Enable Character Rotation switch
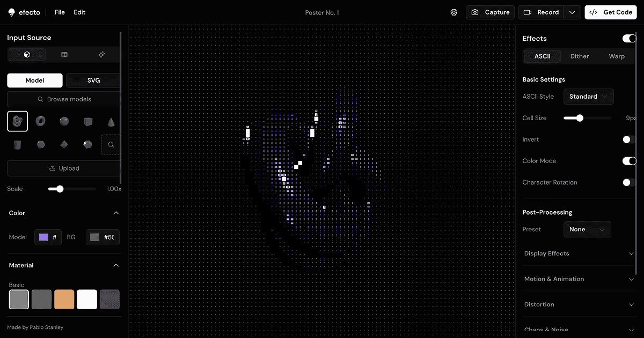This screenshot has width=644, height=338. (x=629, y=182)
